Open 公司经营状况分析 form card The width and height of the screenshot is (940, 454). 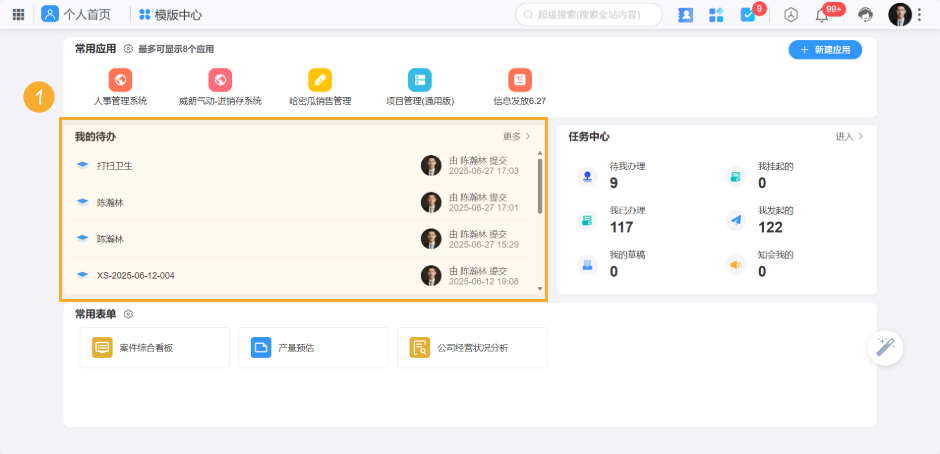coord(472,347)
